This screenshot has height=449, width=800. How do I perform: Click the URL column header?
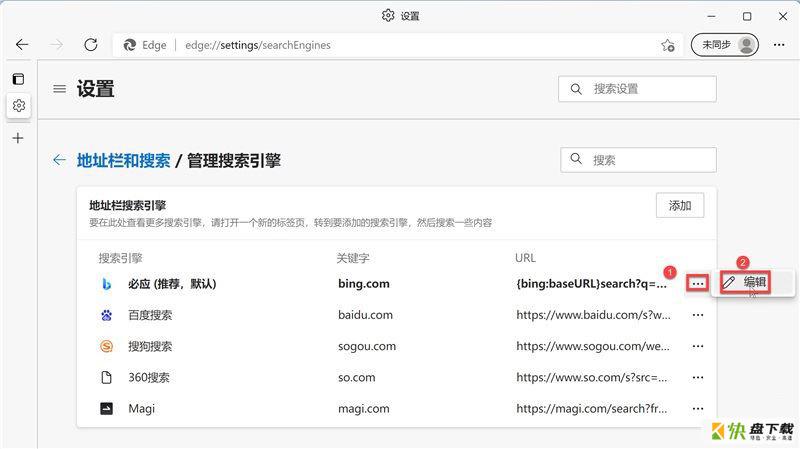coord(526,258)
